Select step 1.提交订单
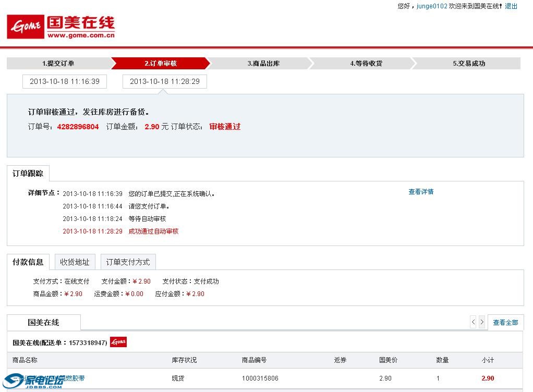Image resolution: width=533 pixels, height=392 pixels. 58,64
